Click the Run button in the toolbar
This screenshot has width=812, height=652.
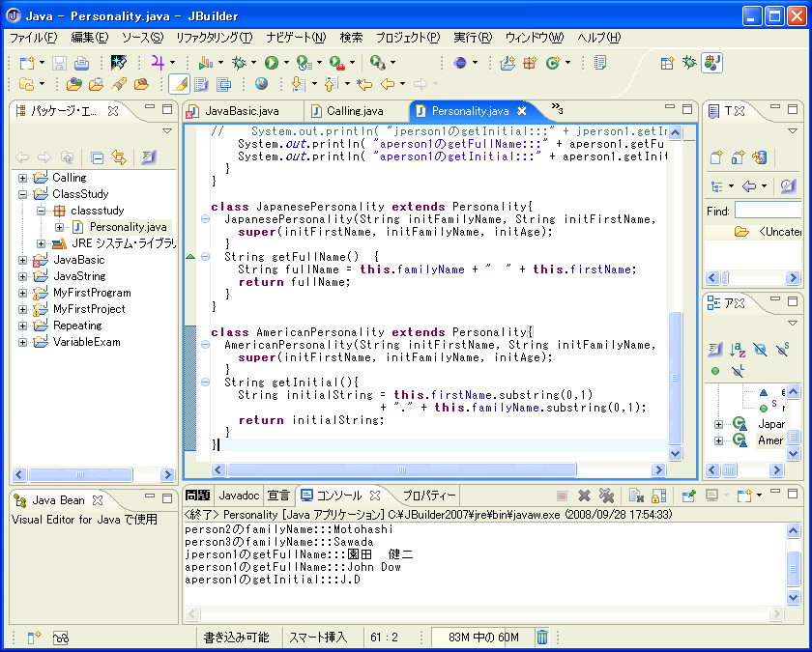[x=272, y=63]
